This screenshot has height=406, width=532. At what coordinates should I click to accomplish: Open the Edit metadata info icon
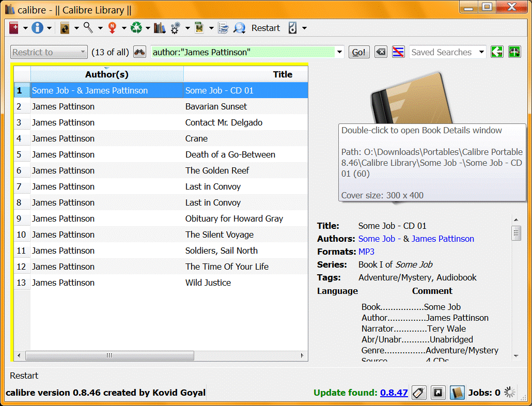37,28
